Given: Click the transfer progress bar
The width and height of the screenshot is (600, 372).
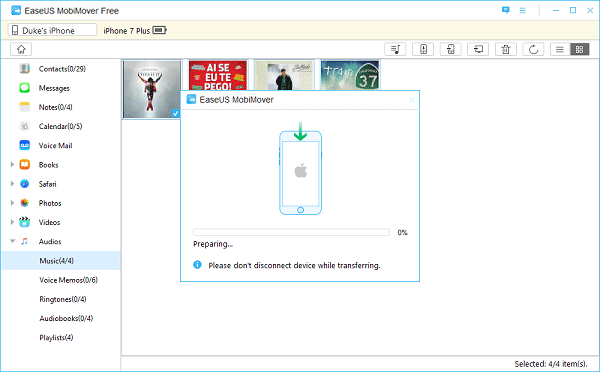Looking at the screenshot, I should [291, 232].
